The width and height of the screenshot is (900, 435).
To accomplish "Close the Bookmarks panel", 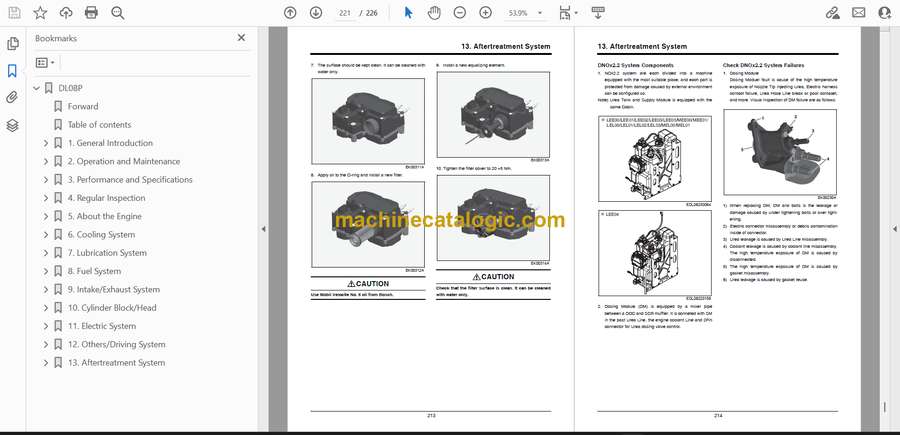I will [241, 38].
